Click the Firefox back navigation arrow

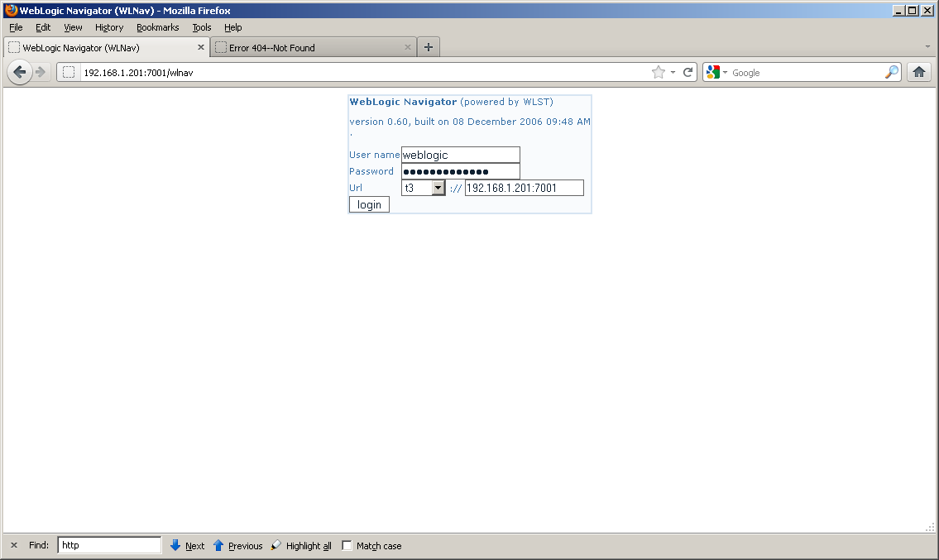tap(20, 72)
